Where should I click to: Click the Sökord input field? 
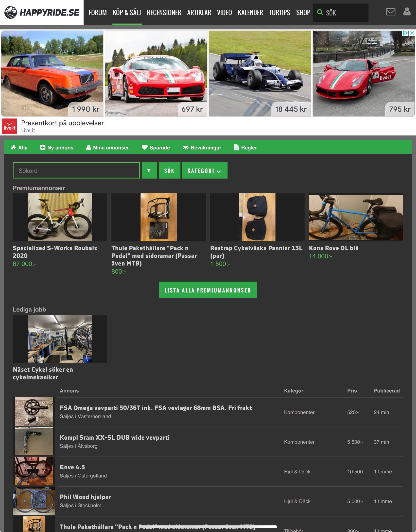(76, 170)
